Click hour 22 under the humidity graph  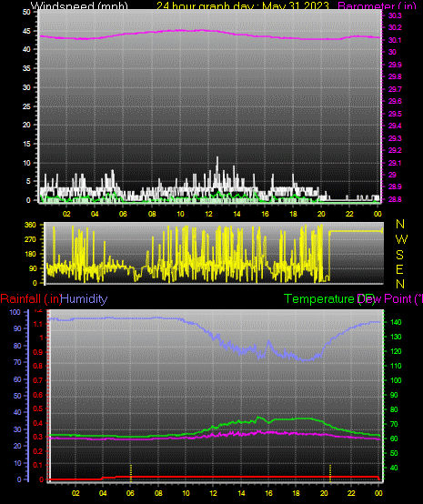pyautogui.click(x=351, y=493)
